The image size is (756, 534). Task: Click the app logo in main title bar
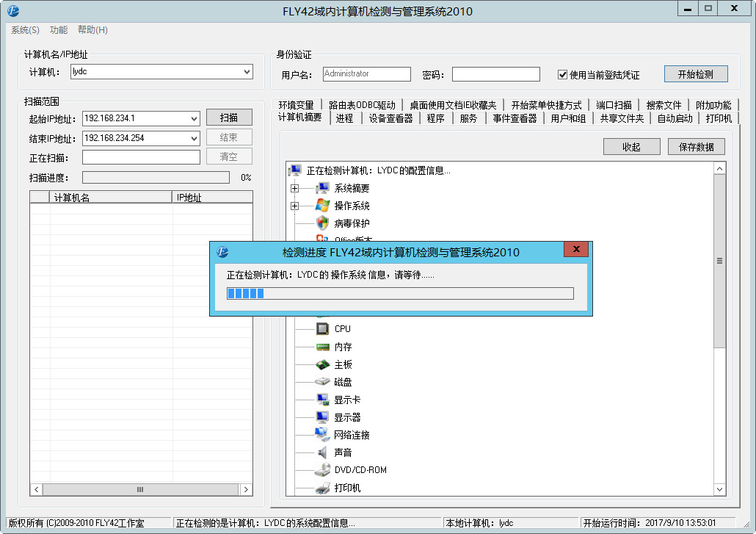[x=13, y=10]
